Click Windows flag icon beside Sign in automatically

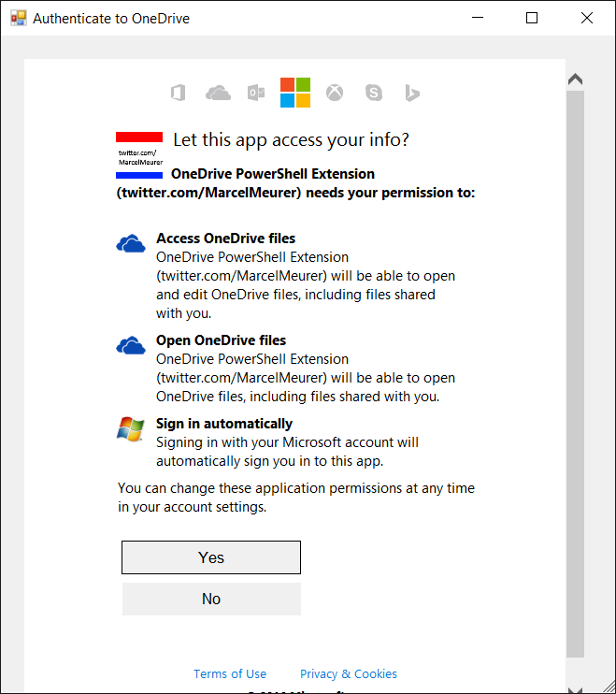pyautogui.click(x=131, y=428)
